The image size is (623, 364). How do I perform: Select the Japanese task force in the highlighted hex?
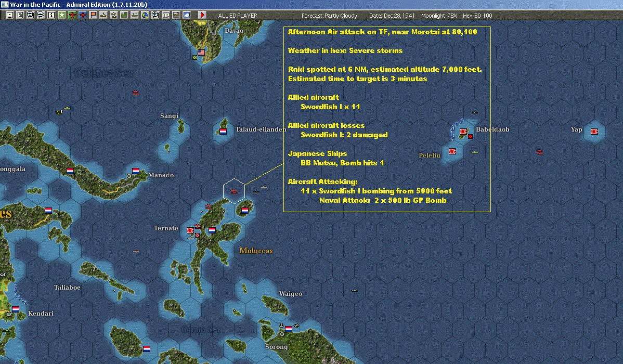point(233,191)
